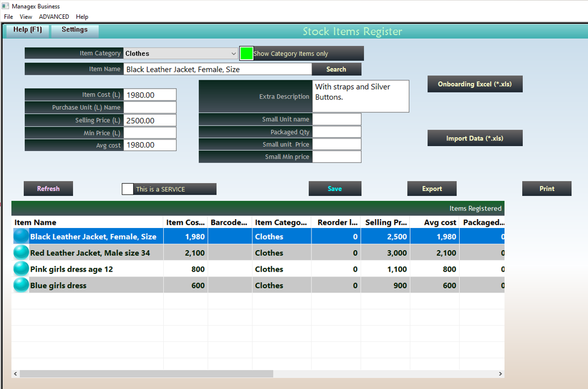Click the ball icon beside Blue girls dress

[x=21, y=286]
